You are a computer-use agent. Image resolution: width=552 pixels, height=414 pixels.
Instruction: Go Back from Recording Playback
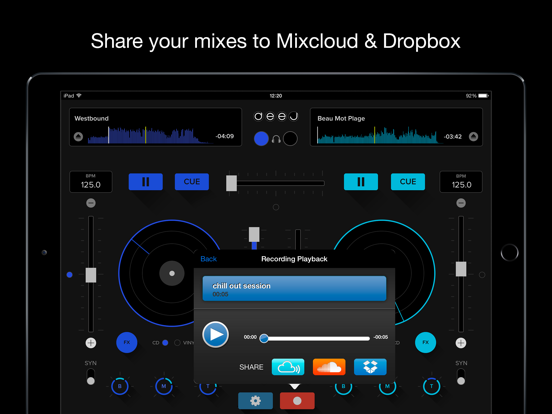tap(208, 259)
